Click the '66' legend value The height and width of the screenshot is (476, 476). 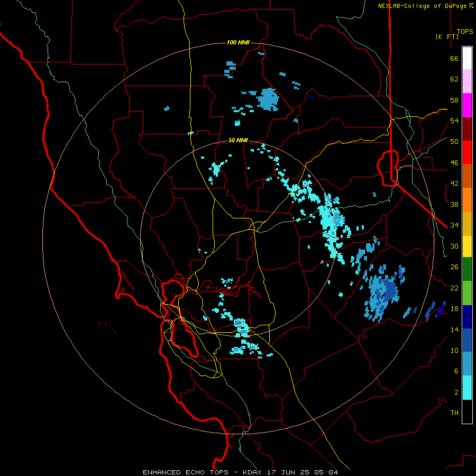point(454,58)
